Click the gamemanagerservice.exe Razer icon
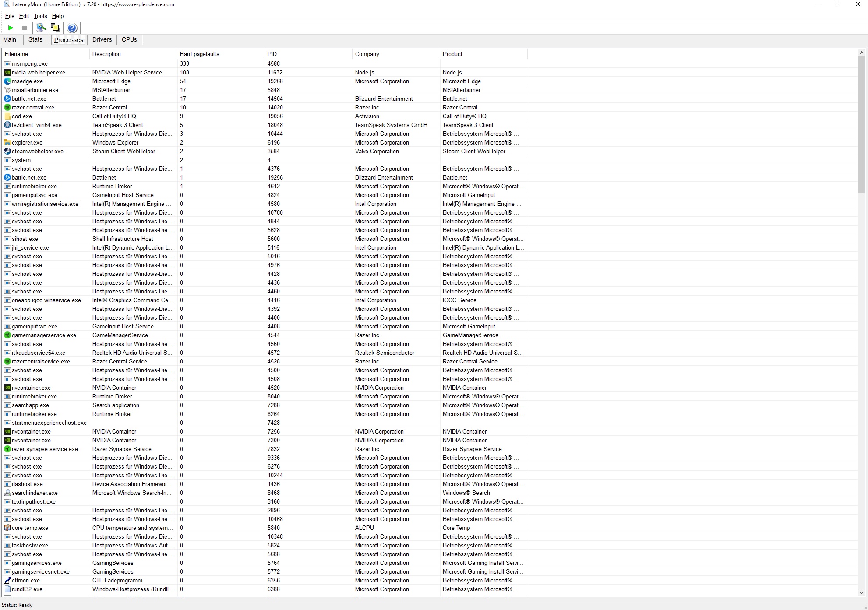 click(7, 335)
